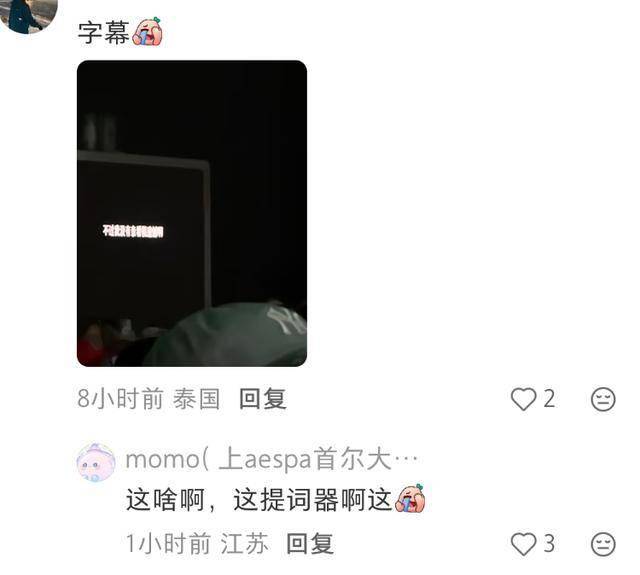This screenshot has width=640, height=575.
Task: Reply to the 字幕 comment from 泰国
Action: (x=262, y=399)
